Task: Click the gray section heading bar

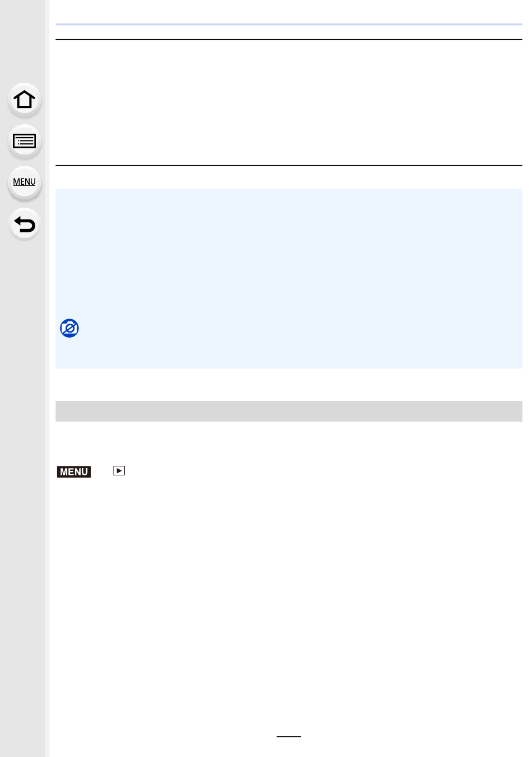Action: [x=289, y=411]
